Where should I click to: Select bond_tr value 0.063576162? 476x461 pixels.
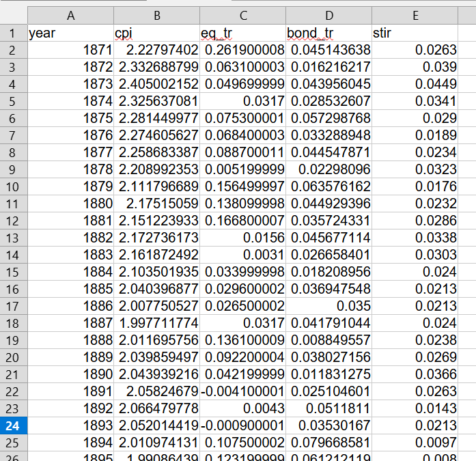[x=328, y=186]
